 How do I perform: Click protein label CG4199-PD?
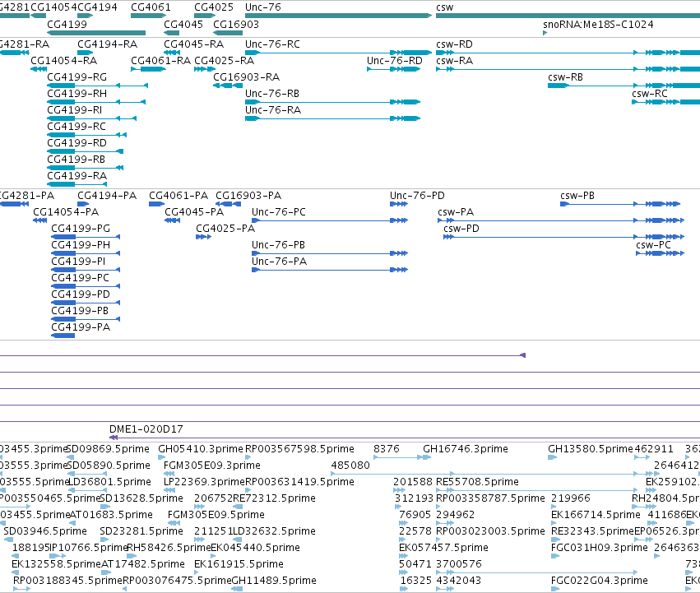pyautogui.click(x=81, y=295)
